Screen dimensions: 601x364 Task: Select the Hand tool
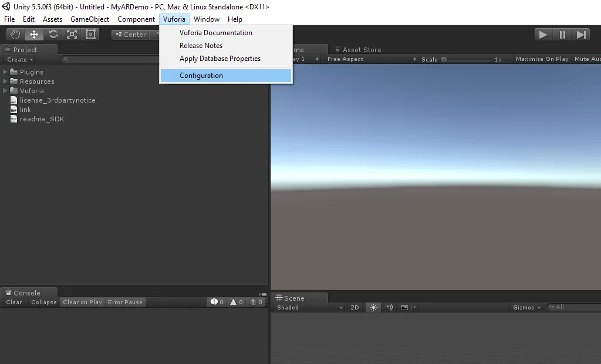pos(15,34)
